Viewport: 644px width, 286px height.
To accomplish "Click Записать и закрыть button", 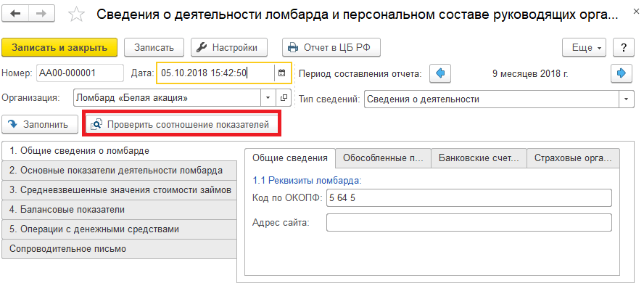I will coord(59,47).
